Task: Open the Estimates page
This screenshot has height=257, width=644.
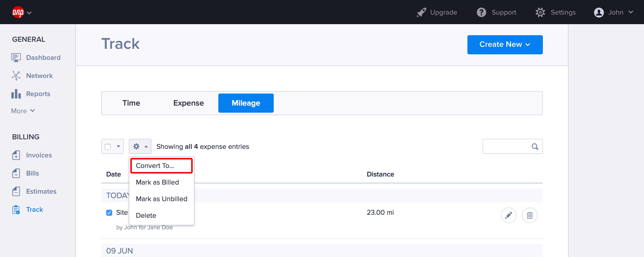Action: (41, 191)
